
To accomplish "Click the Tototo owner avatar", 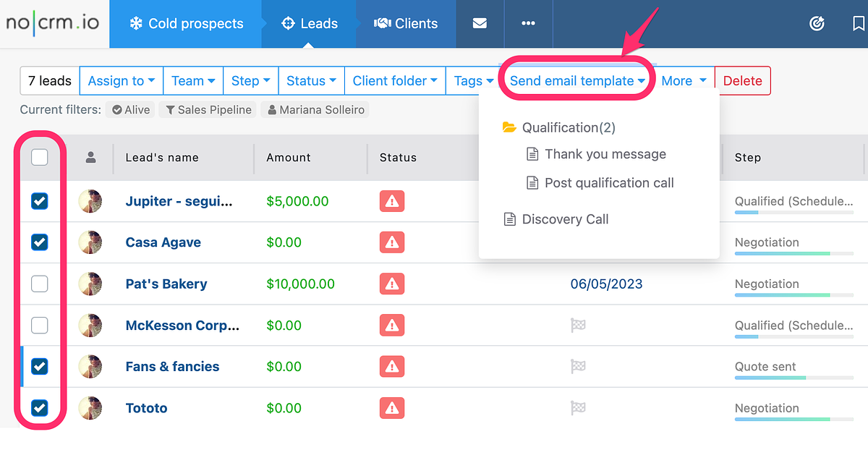I will (x=90, y=408).
